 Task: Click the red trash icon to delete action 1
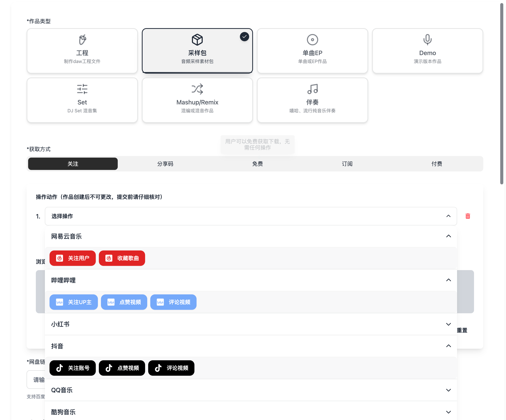point(468,216)
